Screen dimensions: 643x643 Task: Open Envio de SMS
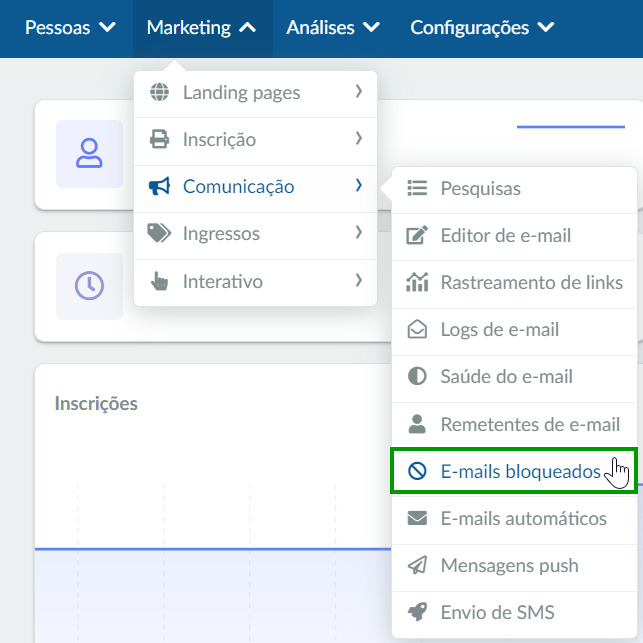pyautogui.click(x=514, y=615)
